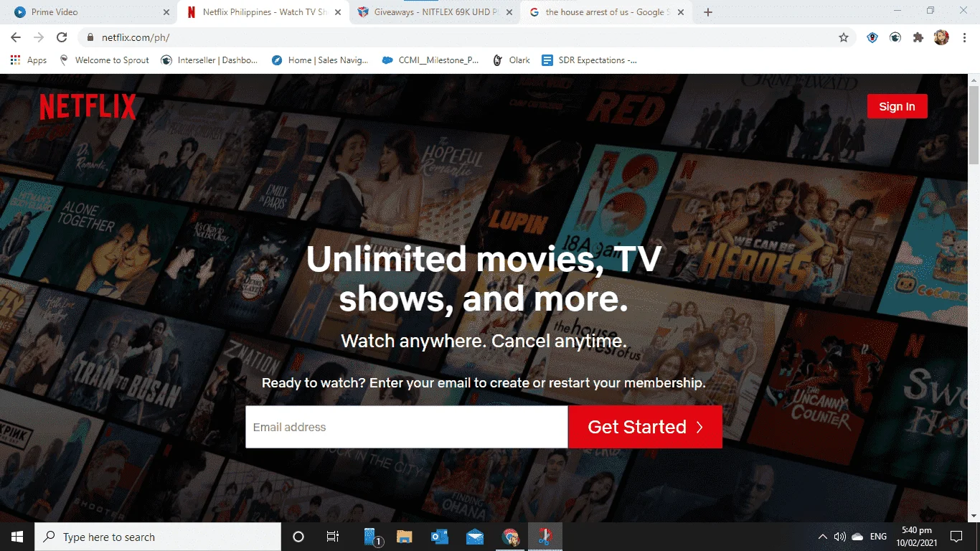Screen dimensions: 980x551
Task: Show hidden system tray icons
Action: pos(823,537)
